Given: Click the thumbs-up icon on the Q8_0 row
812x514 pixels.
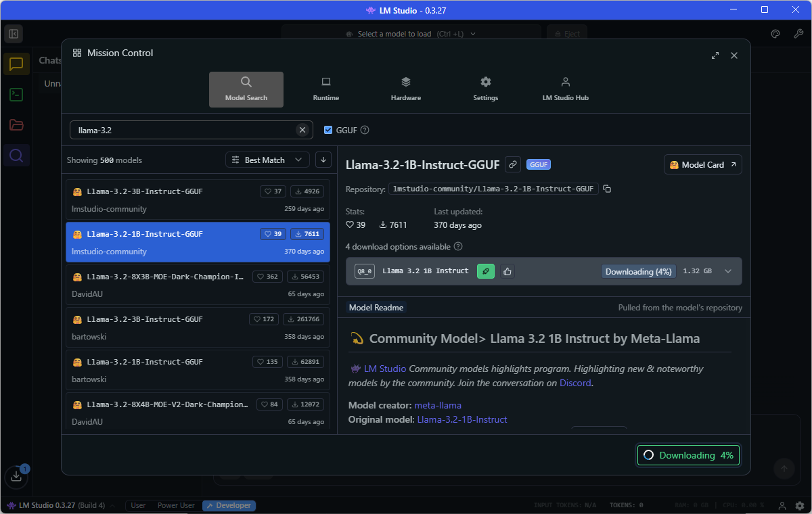Looking at the screenshot, I should [x=507, y=271].
